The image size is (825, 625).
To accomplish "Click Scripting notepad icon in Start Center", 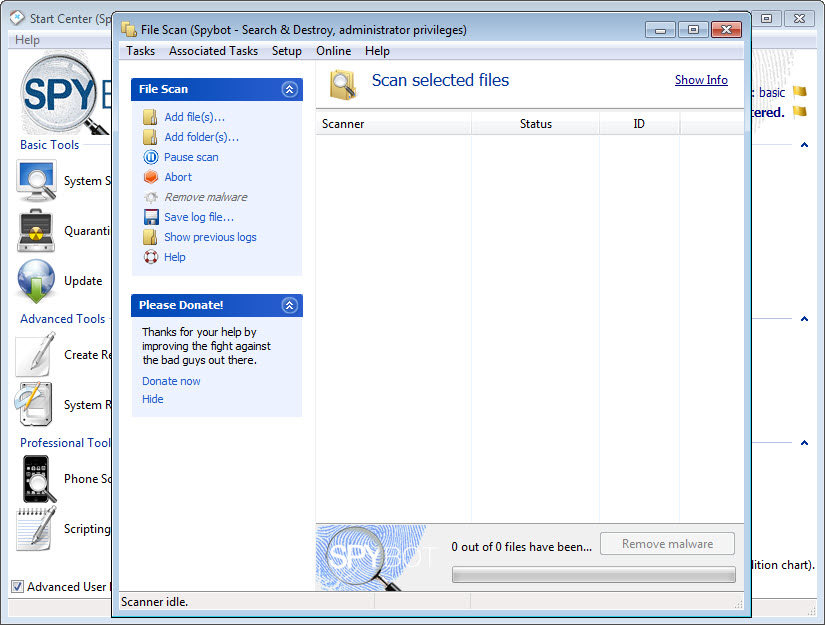I will tap(36, 528).
